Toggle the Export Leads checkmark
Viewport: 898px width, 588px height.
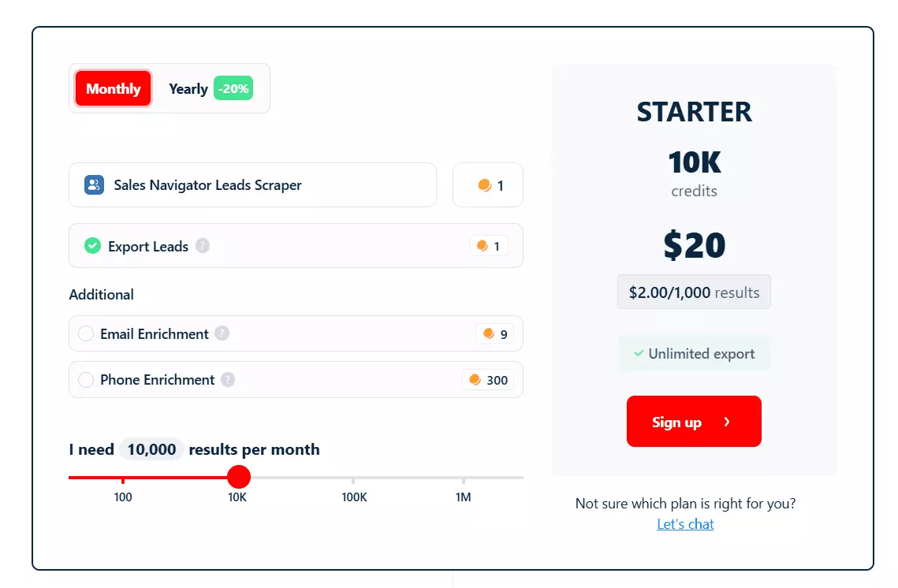point(92,246)
